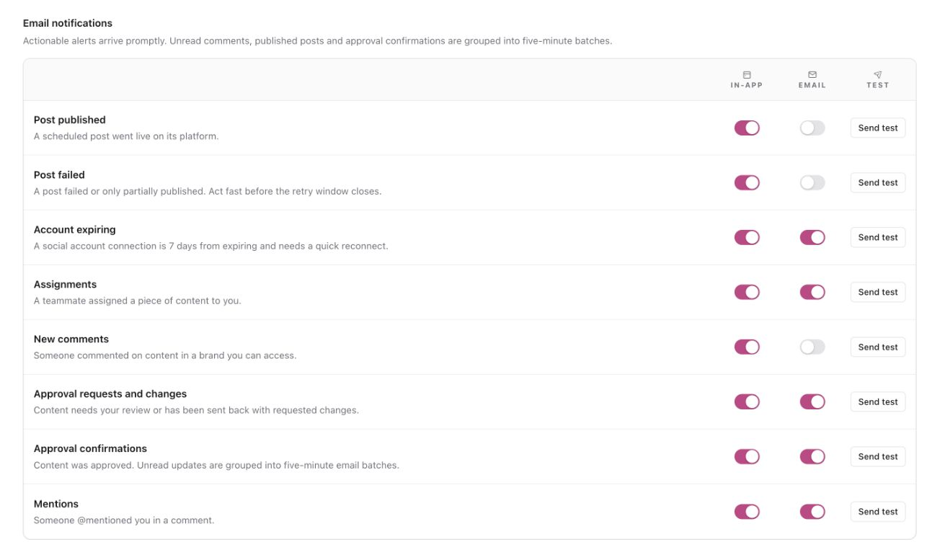
Task: Send test for Account expiring
Action: point(878,237)
